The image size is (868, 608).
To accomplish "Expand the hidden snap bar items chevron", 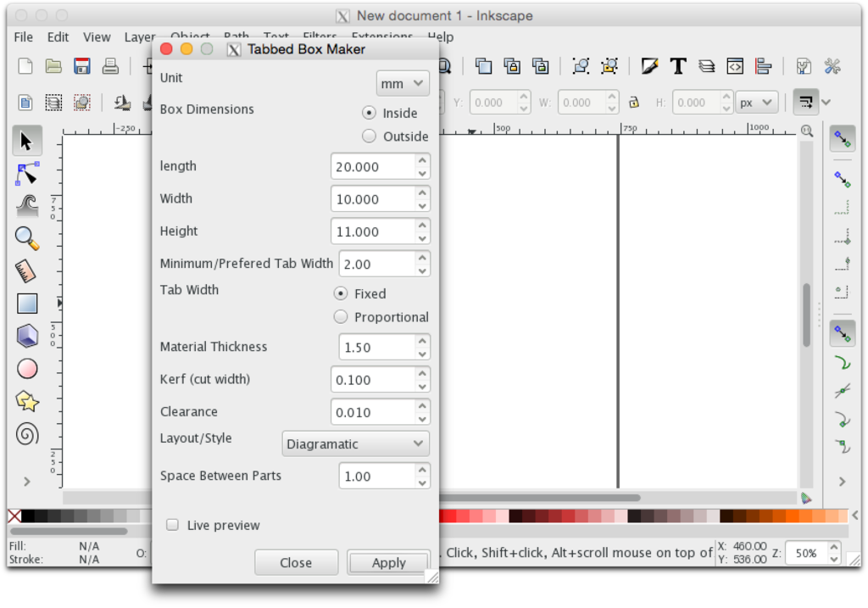I will [842, 482].
